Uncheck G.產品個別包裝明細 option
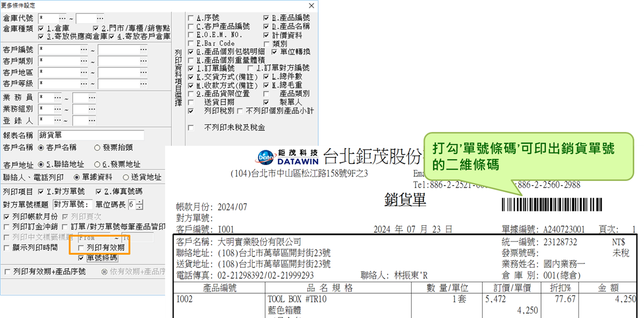The image size is (644, 318). pos(190,52)
